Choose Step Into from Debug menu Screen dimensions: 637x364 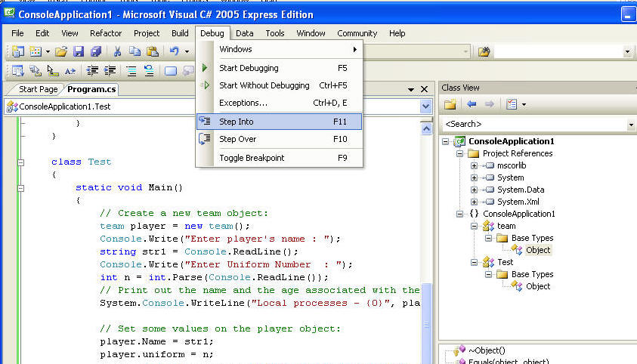(237, 121)
